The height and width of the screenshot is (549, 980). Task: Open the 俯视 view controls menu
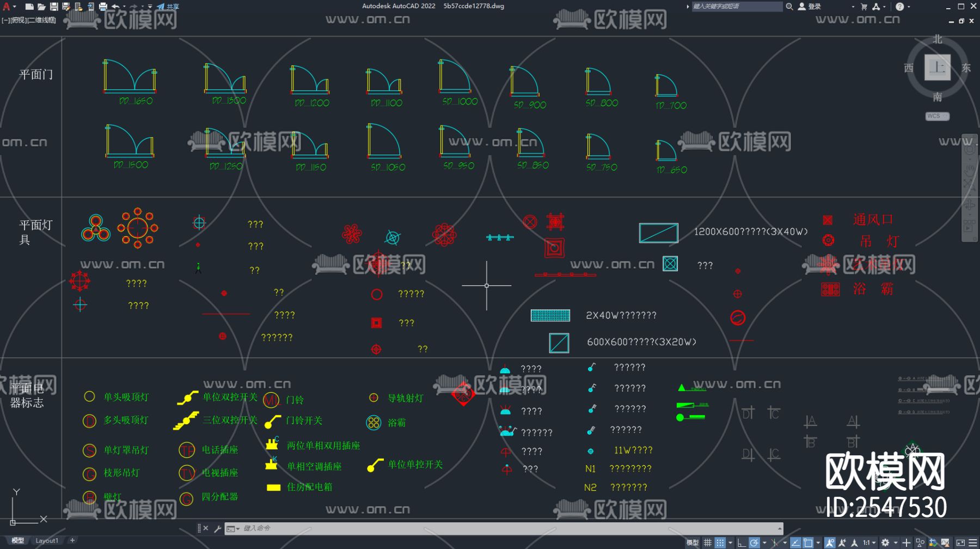(x=18, y=20)
